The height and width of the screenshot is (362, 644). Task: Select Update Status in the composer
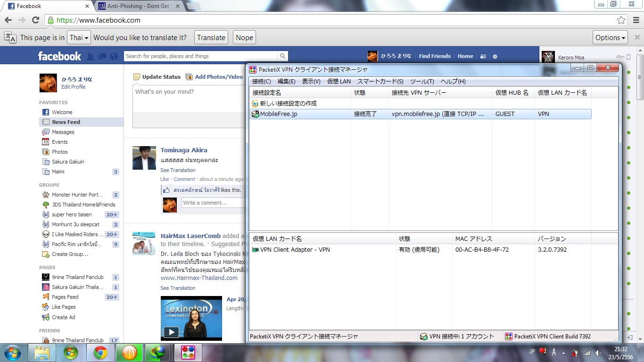[x=157, y=77]
